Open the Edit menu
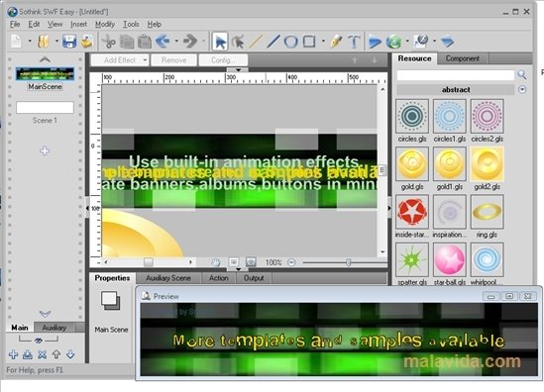Viewport: 544px width, 392px height. (x=34, y=25)
